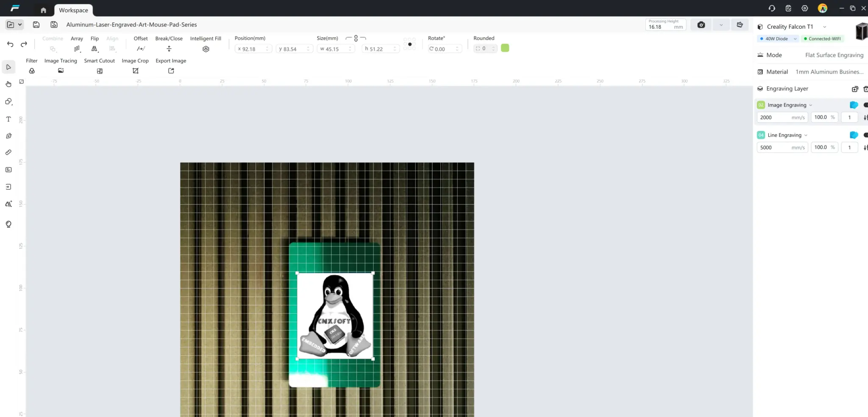Screen dimensions: 868x417
Task: Activate the hand pan tool
Action: coord(8,84)
